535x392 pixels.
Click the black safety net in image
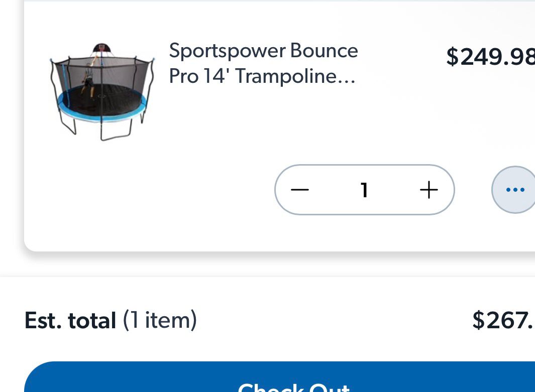126,75
